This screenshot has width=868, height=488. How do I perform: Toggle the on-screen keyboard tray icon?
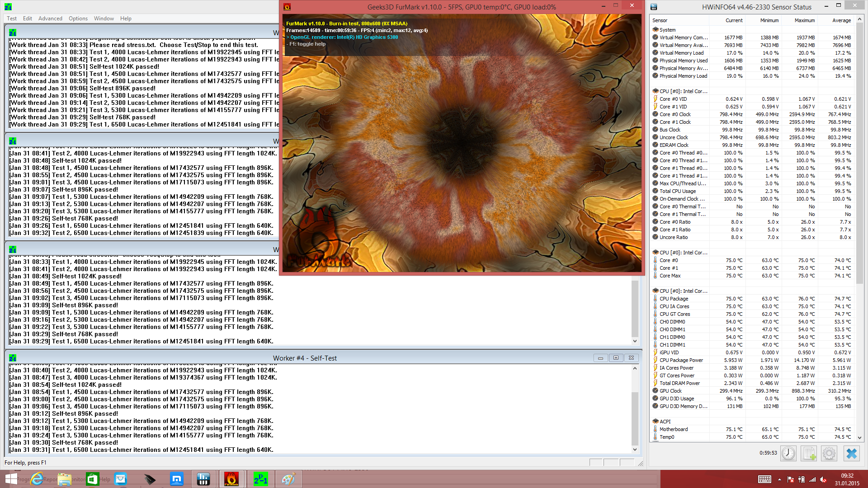click(x=764, y=479)
